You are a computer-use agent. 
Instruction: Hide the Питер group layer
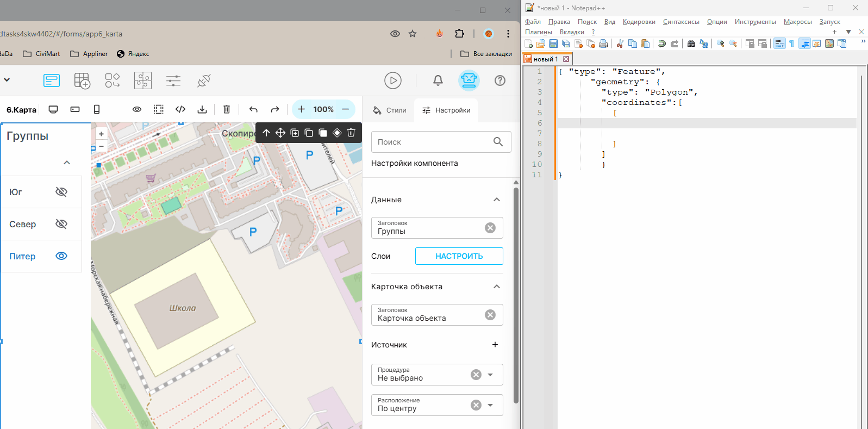(61, 256)
